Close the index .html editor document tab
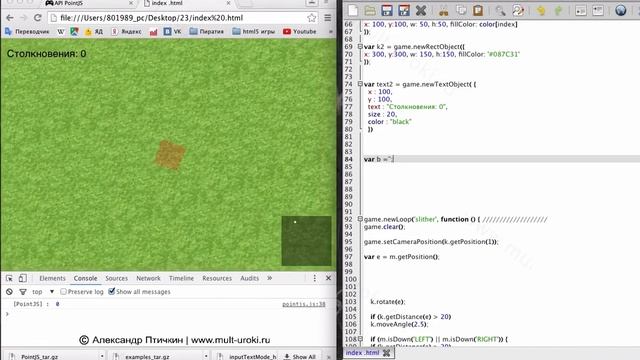 [386, 353]
